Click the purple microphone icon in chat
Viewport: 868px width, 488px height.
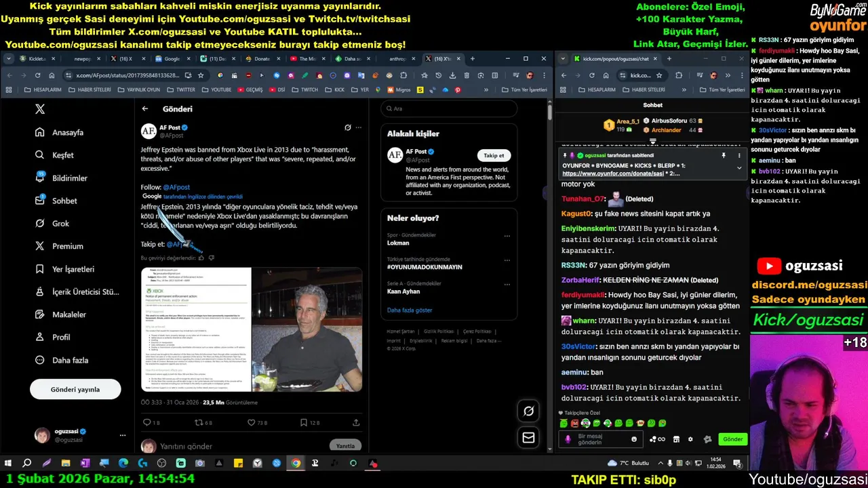[x=568, y=439]
